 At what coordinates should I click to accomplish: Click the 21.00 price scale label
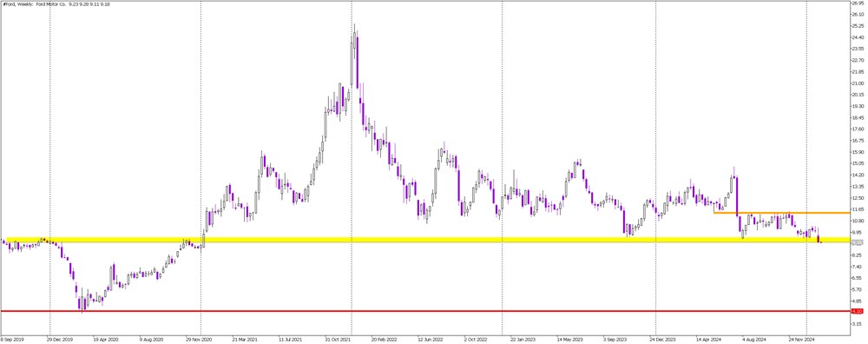[x=858, y=83]
